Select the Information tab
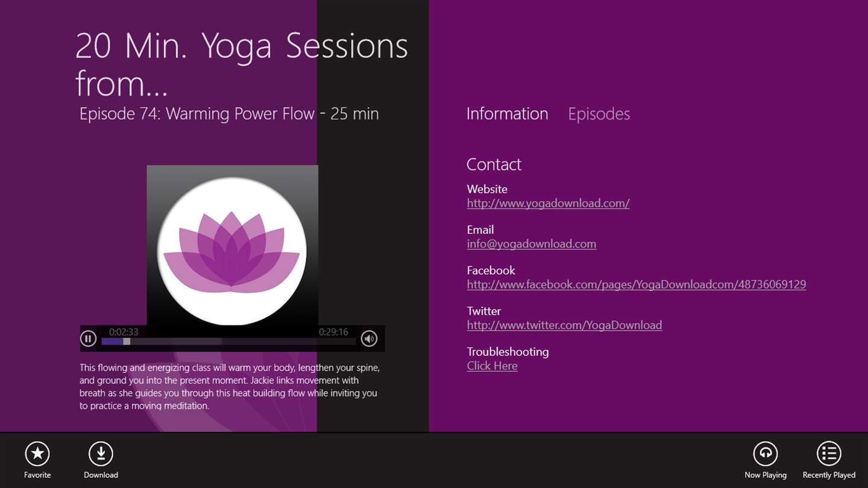The height and width of the screenshot is (488, 868). pyautogui.click(x=507, y=114)
